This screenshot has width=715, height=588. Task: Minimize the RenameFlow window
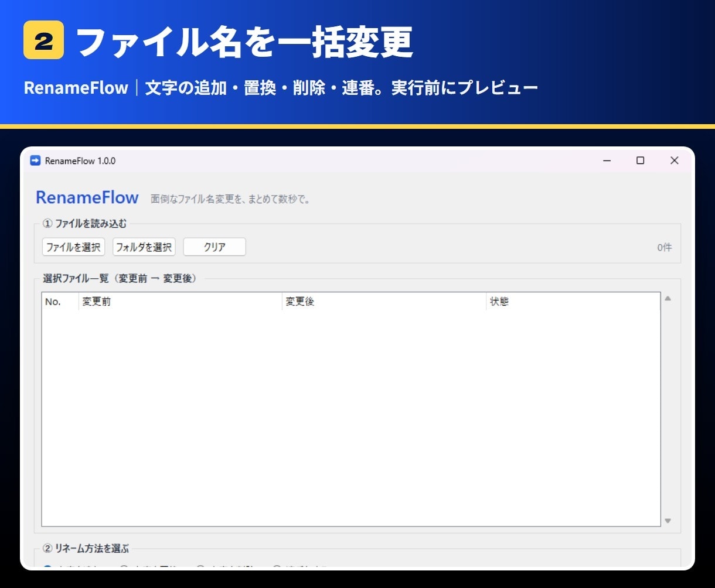607,160
